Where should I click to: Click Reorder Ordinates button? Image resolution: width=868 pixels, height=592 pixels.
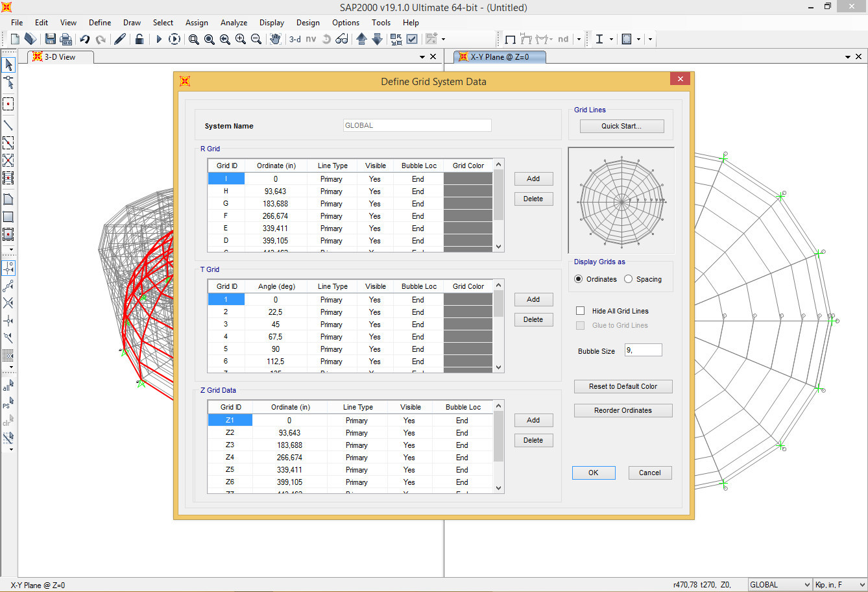click(623, 410)
